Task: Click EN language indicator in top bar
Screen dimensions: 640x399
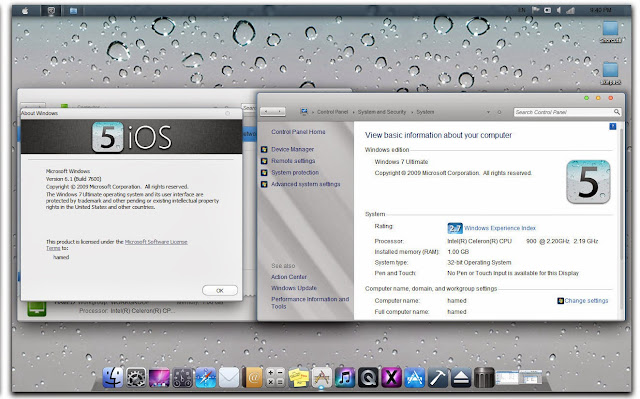Action: click(x=522, y=10)
